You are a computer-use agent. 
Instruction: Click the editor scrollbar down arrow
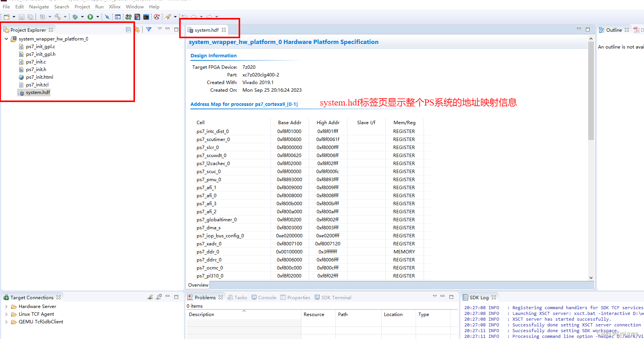point(591,278)
